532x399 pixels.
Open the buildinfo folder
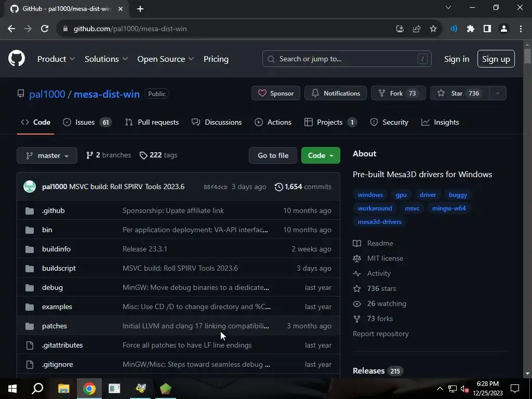click(x=56, y=249)
